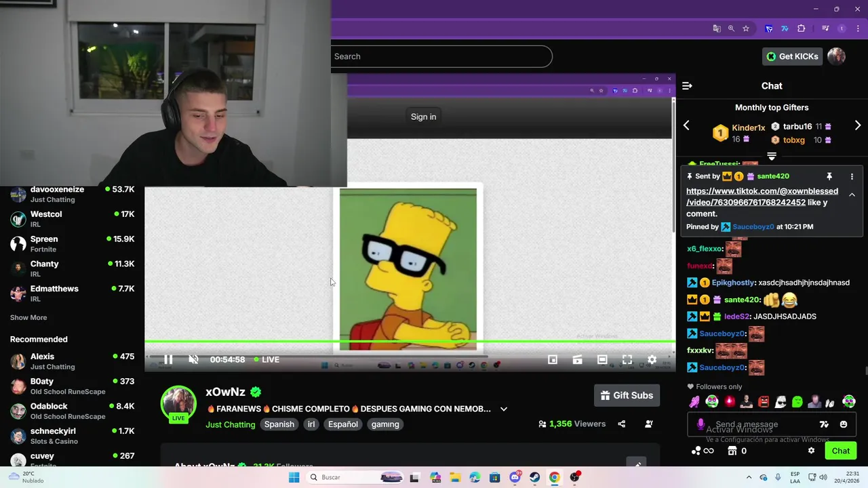Screen dimensions: 868x488
Task: Open video player settings gear
Action: [x=652, y=359]
